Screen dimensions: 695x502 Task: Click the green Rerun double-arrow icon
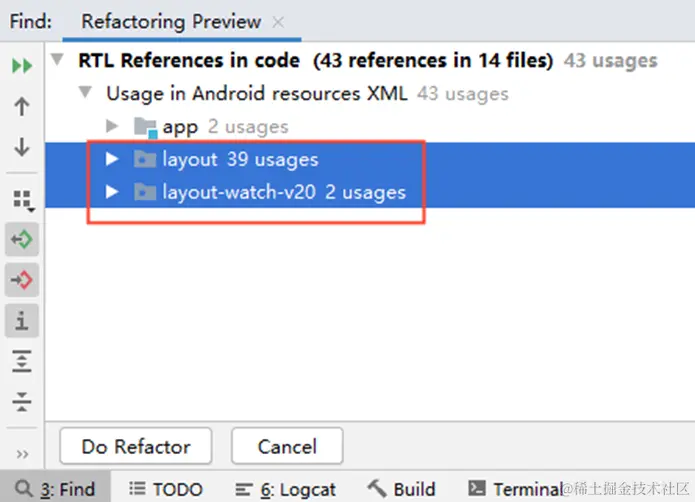pyautogui.click(x=22, y=66)
